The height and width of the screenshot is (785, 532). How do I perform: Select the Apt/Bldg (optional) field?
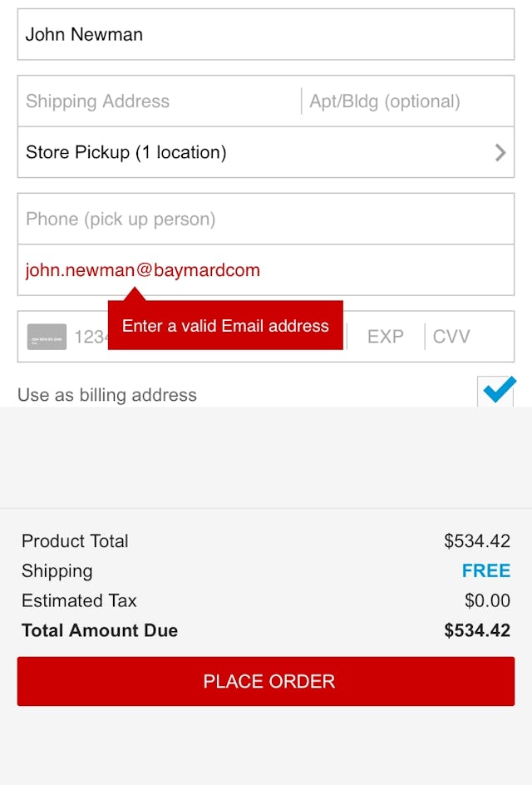pos(407,101)
